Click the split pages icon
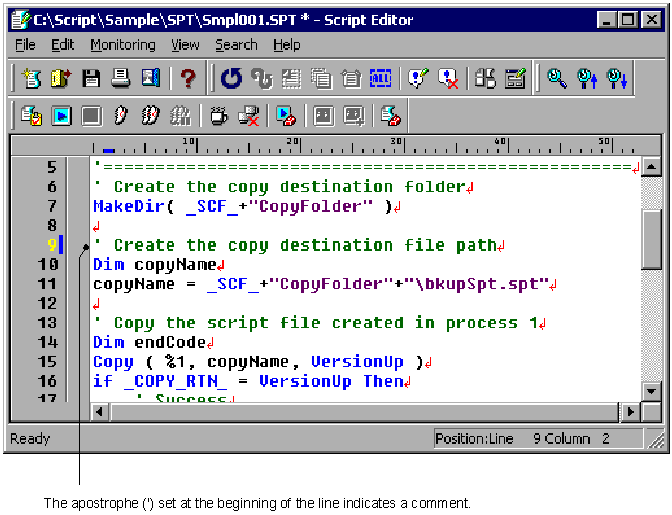The height and width of the screenshot is (515, 672). [x=485, y=78]
